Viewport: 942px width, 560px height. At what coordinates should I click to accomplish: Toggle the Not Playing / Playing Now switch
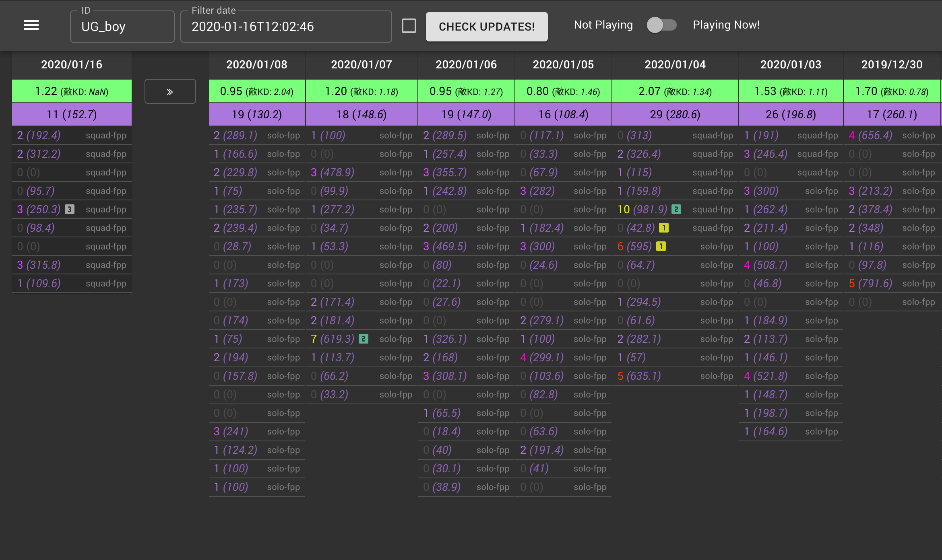(x=661, y=25)
